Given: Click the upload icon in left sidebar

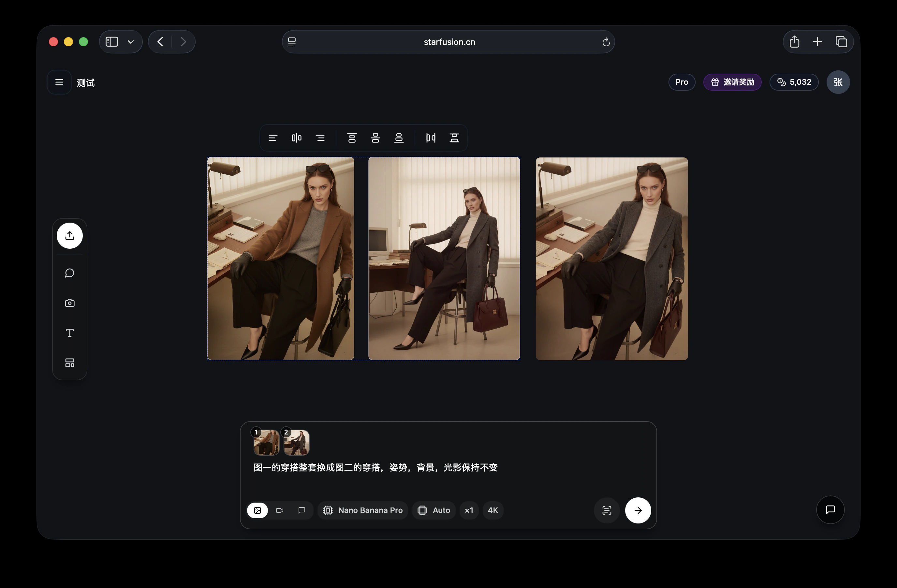Looking at the screenshot, I should pos(70,236).
